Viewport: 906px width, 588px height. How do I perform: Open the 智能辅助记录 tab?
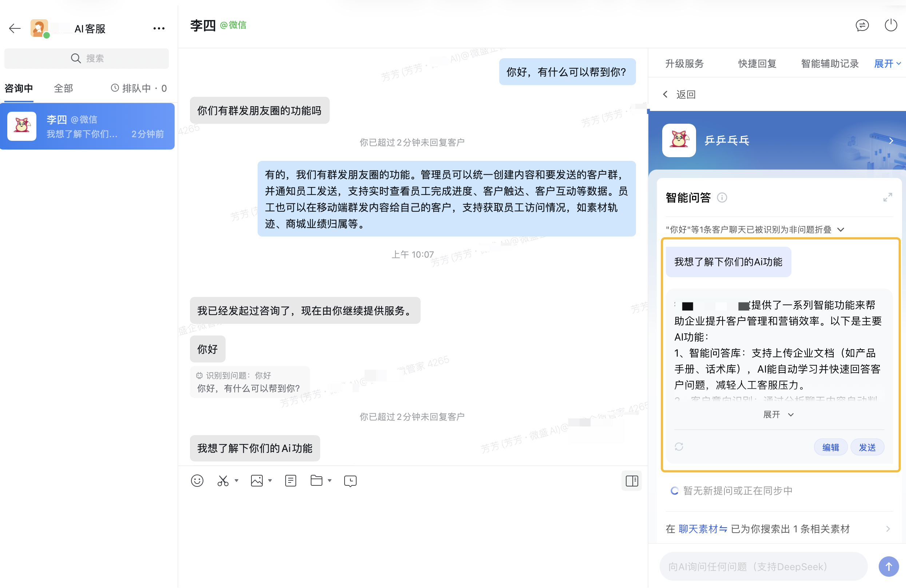coord(830,64)
